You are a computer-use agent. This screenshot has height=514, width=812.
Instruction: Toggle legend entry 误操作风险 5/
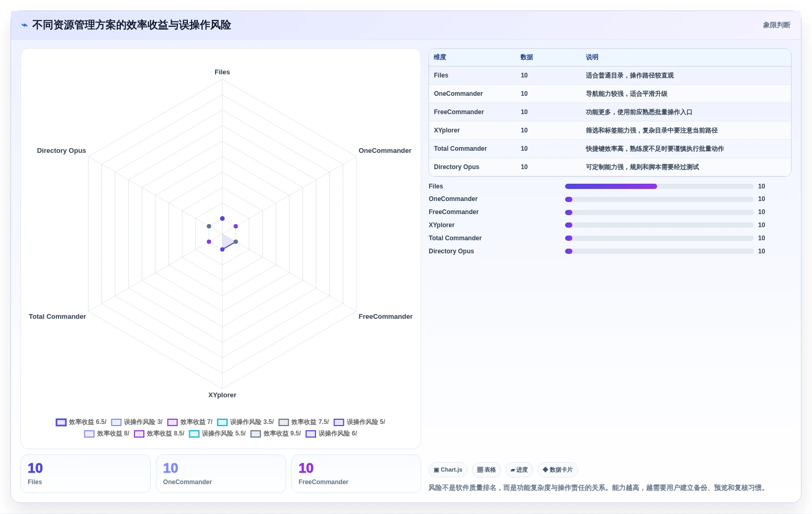(359, 422)
